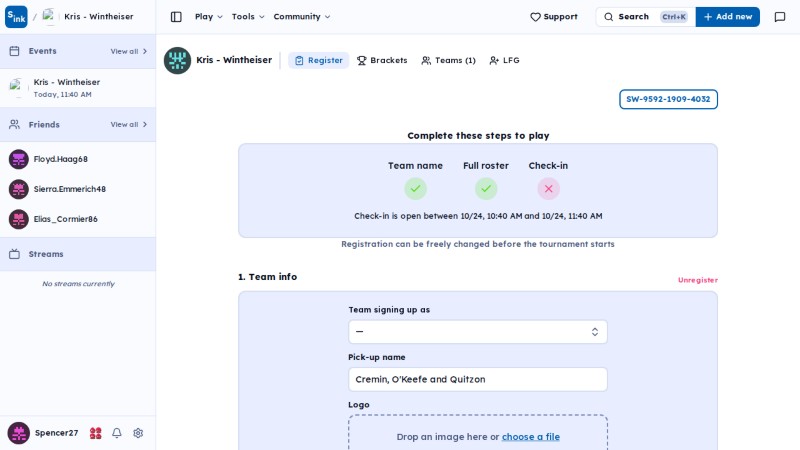Open the notifications bell icon
The height and width of the screenshot is (450, 800).
tap(117, 433)
